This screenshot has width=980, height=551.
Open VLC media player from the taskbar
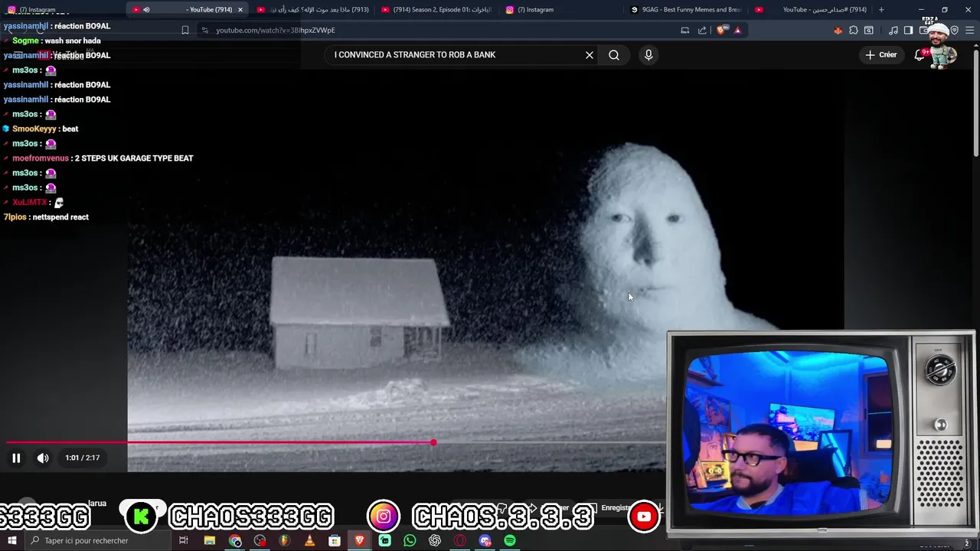point(309,540)
